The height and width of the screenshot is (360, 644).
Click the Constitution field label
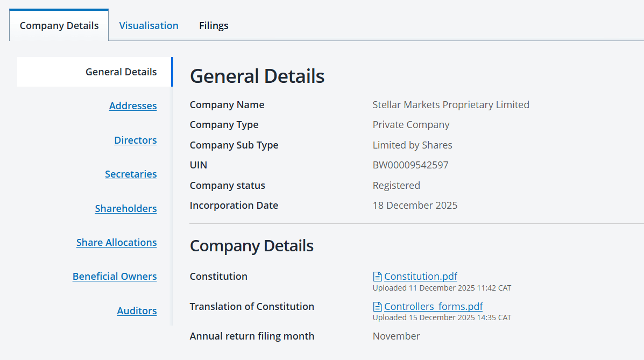tap(218, 277)
